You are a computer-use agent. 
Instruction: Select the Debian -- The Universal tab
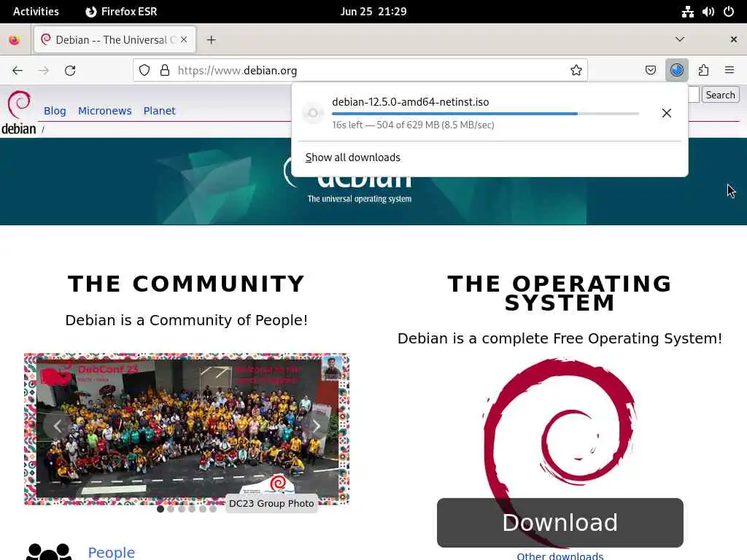coord(115,40)
